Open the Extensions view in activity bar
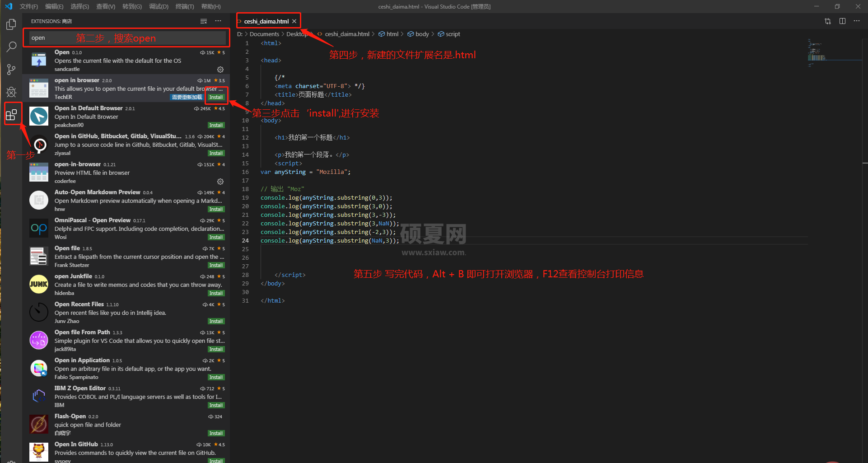 tap(11, 115)
